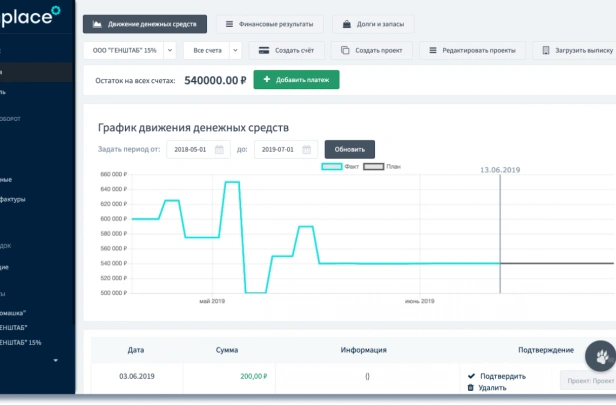Click calendar icon in start date field
The height and width of the screenshot is (405, 616).
(219, 149)
